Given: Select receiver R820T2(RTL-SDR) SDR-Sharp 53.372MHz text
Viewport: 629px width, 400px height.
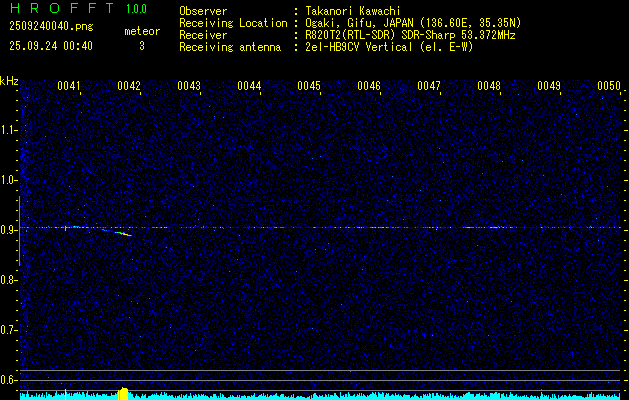Looking at the screenshot, I should pyautogui.click(x=410, y=35).
